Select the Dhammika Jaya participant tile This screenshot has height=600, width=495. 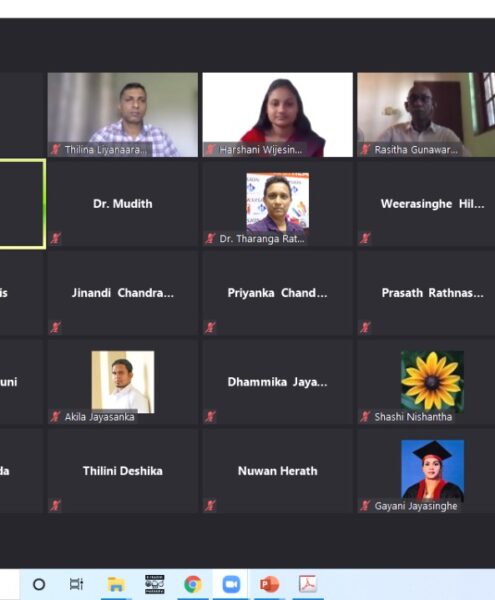[277, 382]
